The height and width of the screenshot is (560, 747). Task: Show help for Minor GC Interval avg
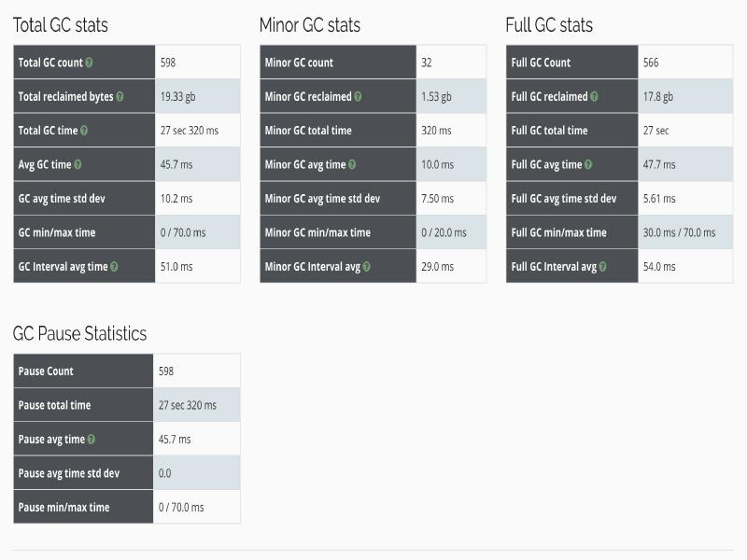click(x=366, y=267)
